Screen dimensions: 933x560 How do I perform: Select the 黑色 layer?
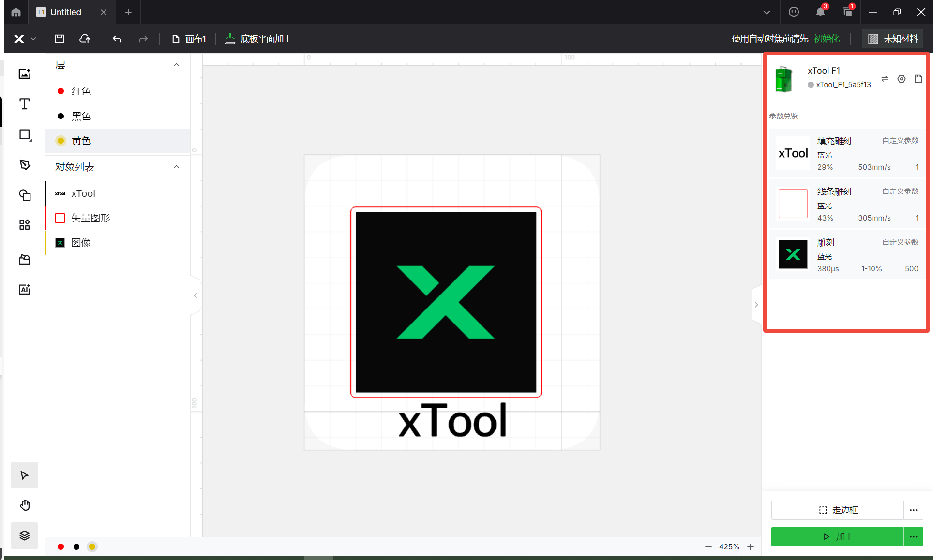click(118, 116)
